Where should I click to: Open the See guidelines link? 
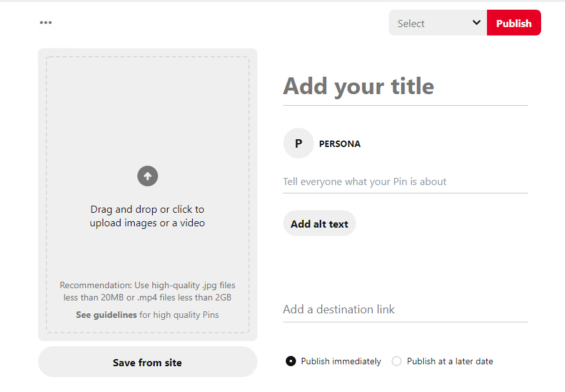click(106, 315)
